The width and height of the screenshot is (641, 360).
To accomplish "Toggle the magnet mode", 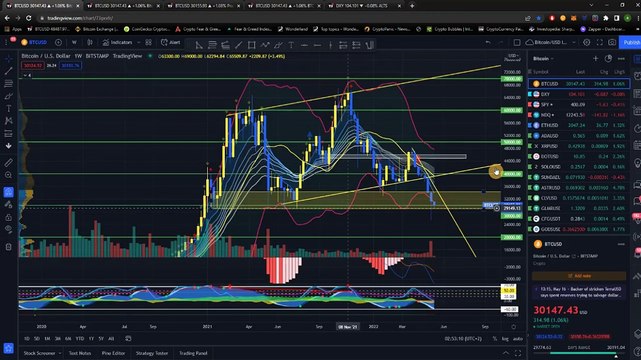I will 9,192.
